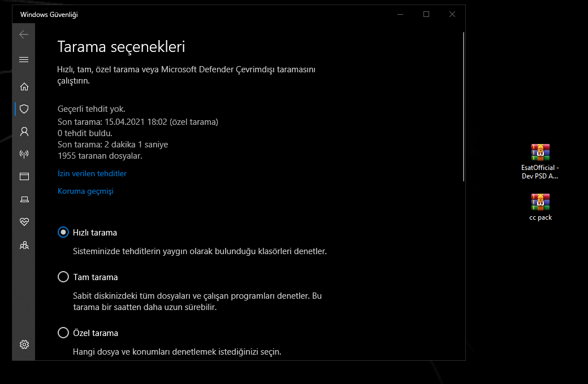Open Firewall & network protection icon

coord(24,154)
